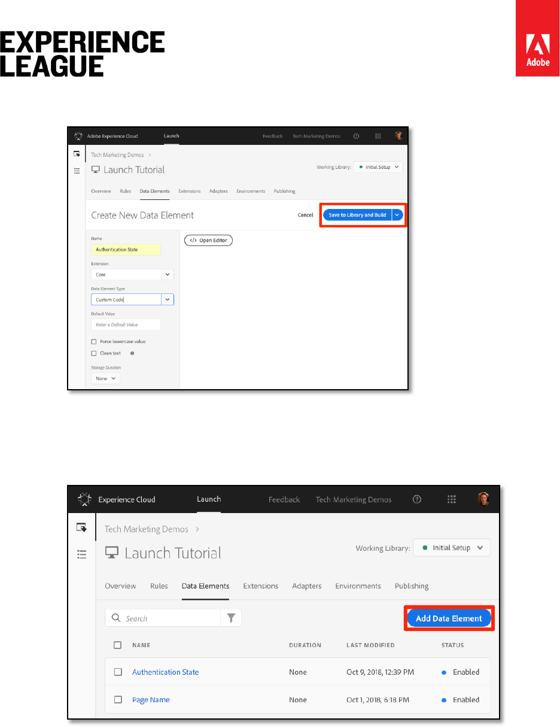
Task: Open dropdown arrow beside Save to Library and Build
Action: coord(398,215)
